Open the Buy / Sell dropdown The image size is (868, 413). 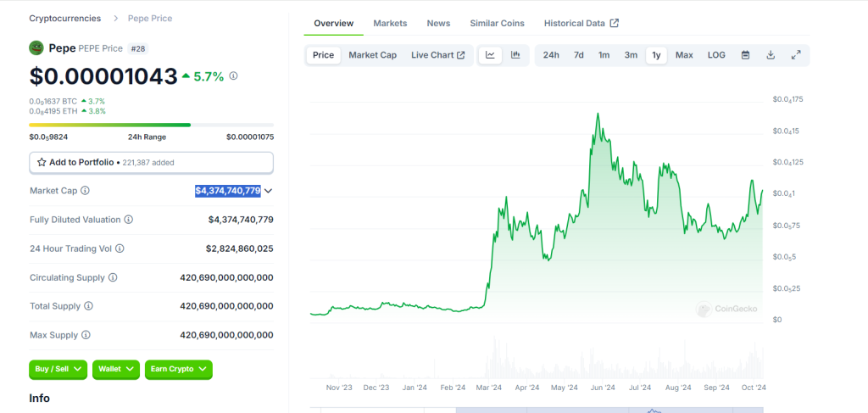(58, 369)
